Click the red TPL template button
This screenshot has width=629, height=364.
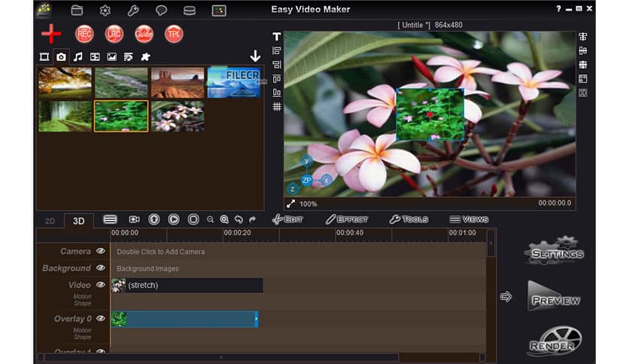[x=174, y=34]
